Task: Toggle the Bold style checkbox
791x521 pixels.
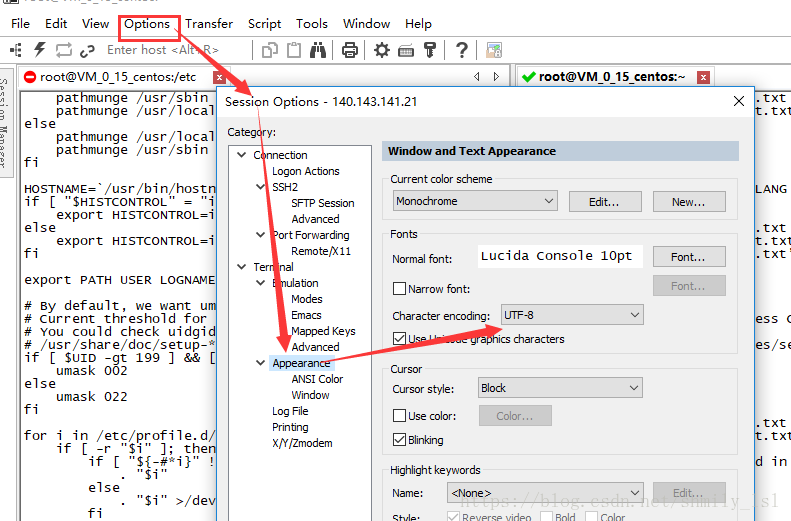Action: coord(546,516)
